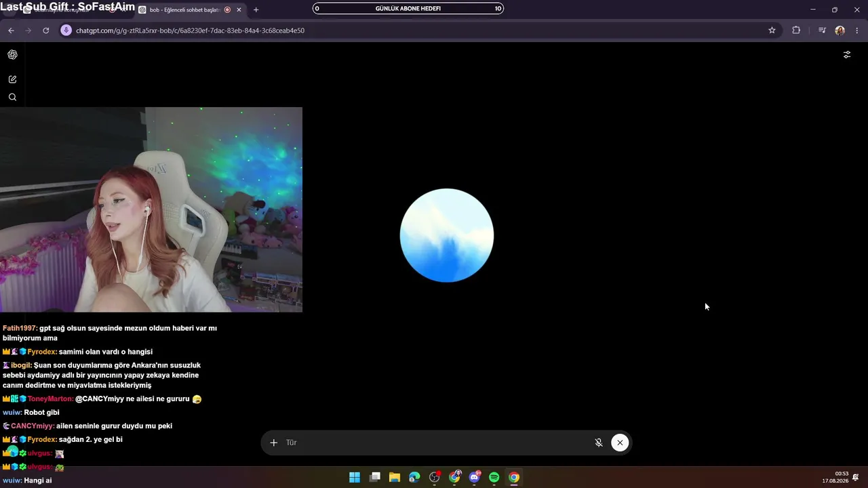Viewport: 868px width, 488px height.
Task: Toggle the muted microphone in voice bar
Action: 599,443
